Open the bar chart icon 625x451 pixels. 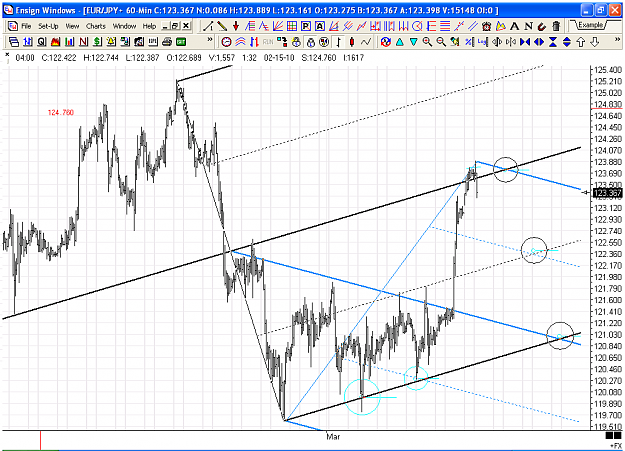[69, 41]
